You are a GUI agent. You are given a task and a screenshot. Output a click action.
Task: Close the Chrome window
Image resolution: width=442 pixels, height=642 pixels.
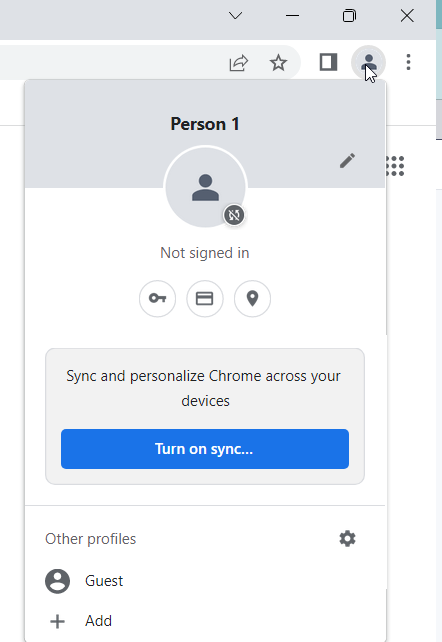pyautogui.click(x=407, y=16)
